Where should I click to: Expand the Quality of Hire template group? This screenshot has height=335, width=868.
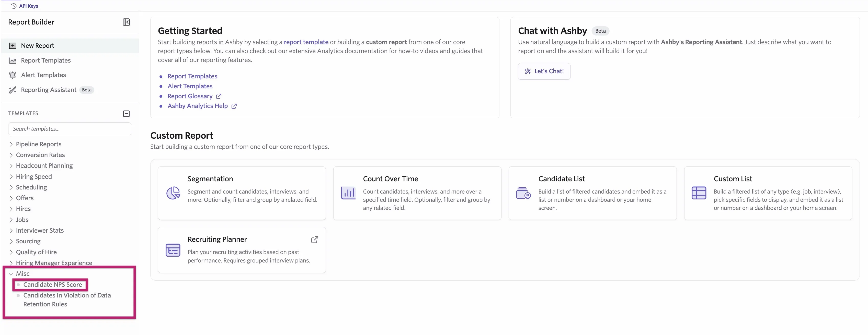pos(11,252)
